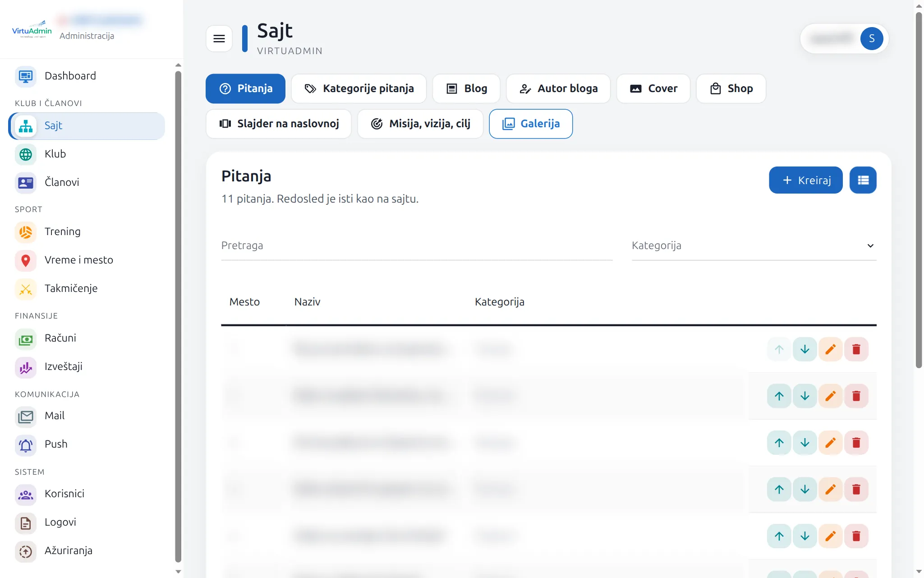Switch to the Blog tab

click(466, 88)
